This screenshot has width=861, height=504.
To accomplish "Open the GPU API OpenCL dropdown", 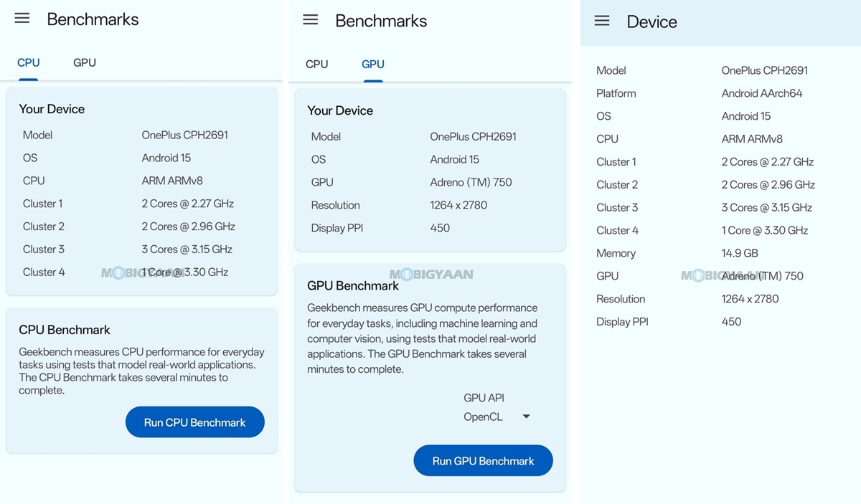I will click(x=497, y=417).
